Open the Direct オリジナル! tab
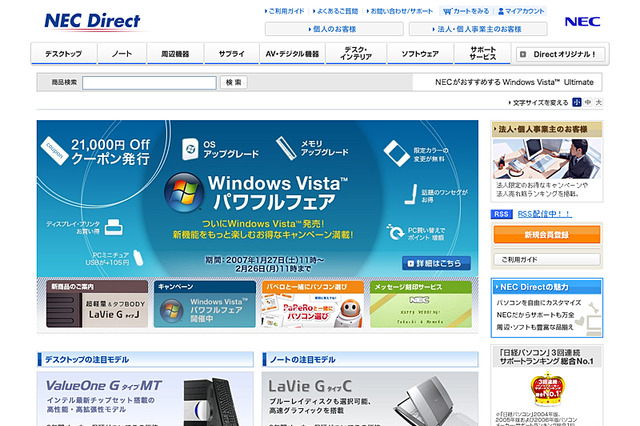 pyautogui.click(x=560, y=54)
